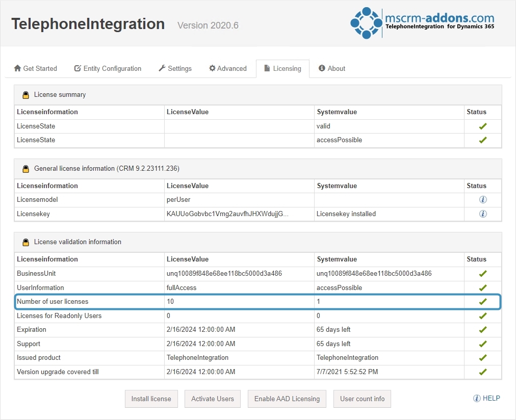
Task: Click '65 days left' in Support row
Action: [x=333, y=344]
